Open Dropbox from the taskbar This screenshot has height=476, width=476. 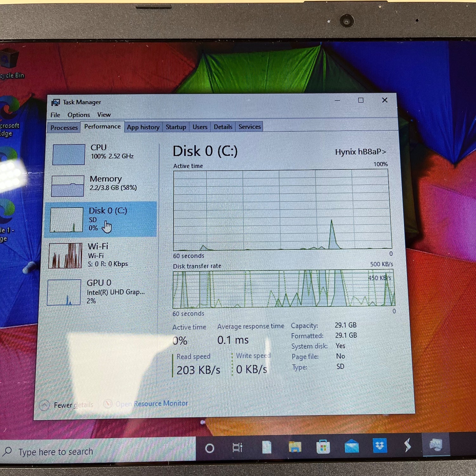point(380,446)
